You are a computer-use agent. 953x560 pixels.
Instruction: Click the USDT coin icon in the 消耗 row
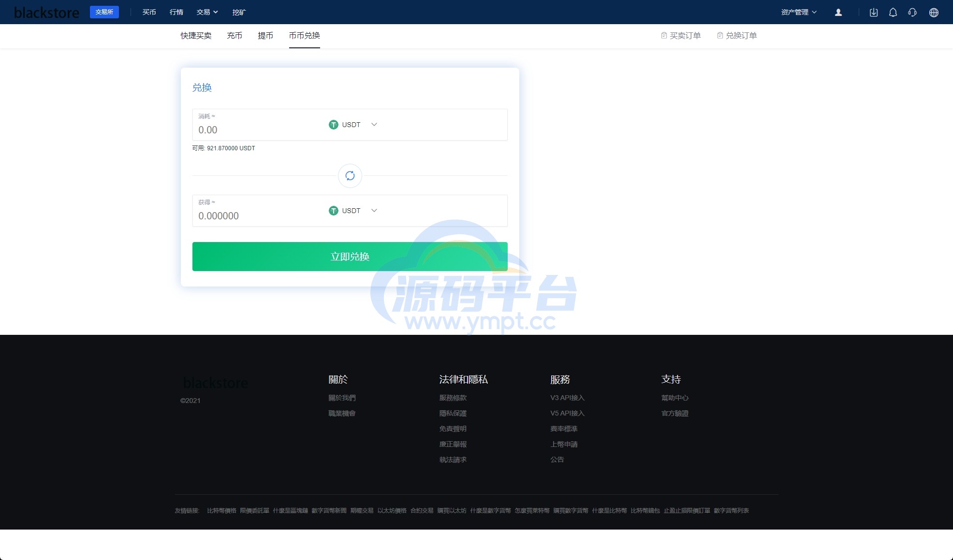point(334,125)
